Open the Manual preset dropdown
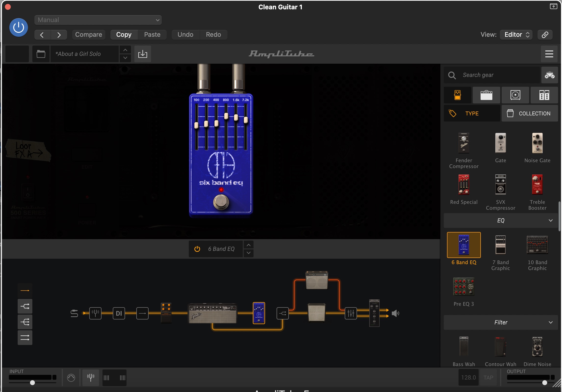The height and width of the screenshot is (392, 562). pyautogui.click(x=98, y=20)
